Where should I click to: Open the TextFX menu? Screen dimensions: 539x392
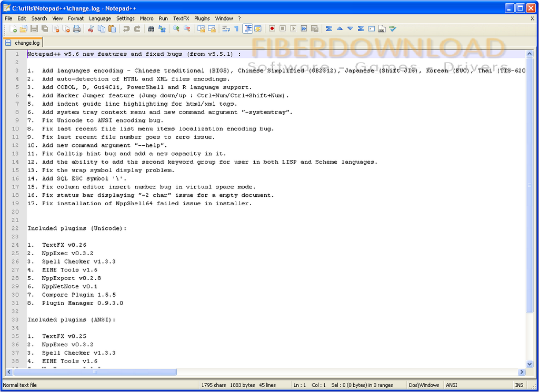pyautogui.click(x=181, y=18)
